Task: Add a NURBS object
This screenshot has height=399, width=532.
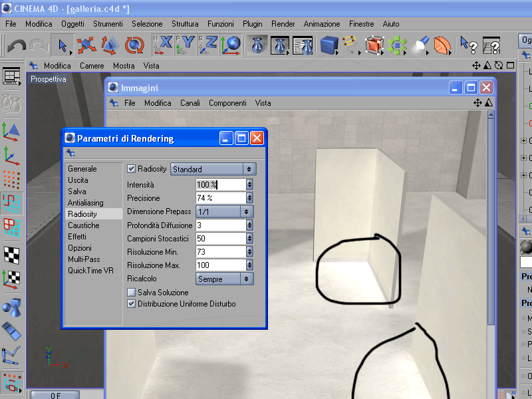Action: pos(374,45)
